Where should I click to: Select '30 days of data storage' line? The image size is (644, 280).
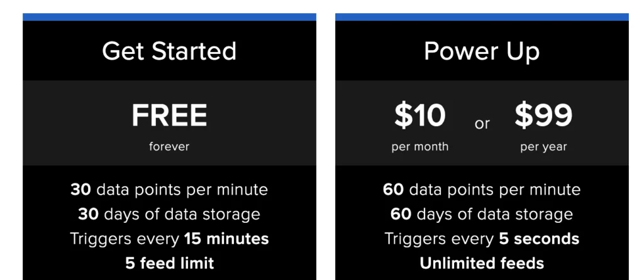click(169, 214)
